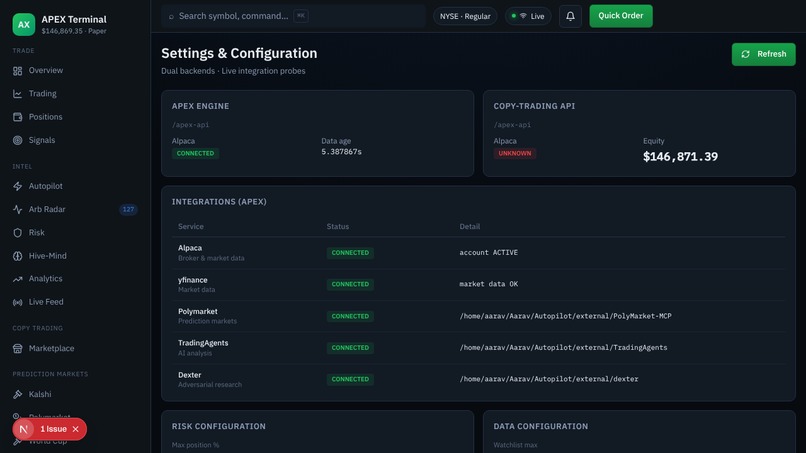Click the Hive-Mind globe icon
Image resolution: width=806 pixels, height=453 pixels.
pos(17,256)
